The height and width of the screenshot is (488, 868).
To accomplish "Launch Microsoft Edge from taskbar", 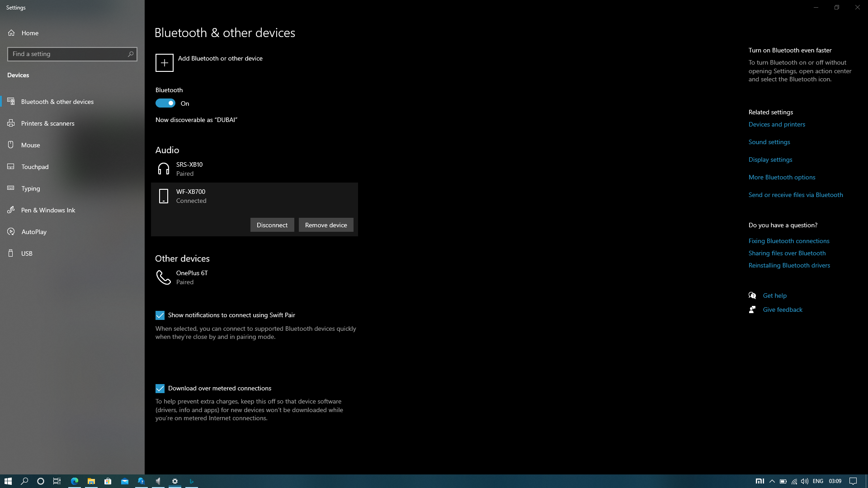I will tap(75, 481).
